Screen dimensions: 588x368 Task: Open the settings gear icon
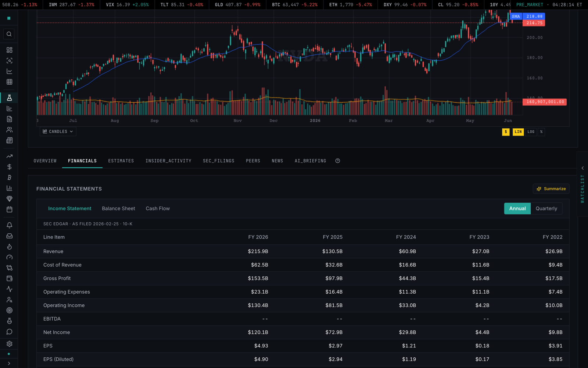click(9, 344)
